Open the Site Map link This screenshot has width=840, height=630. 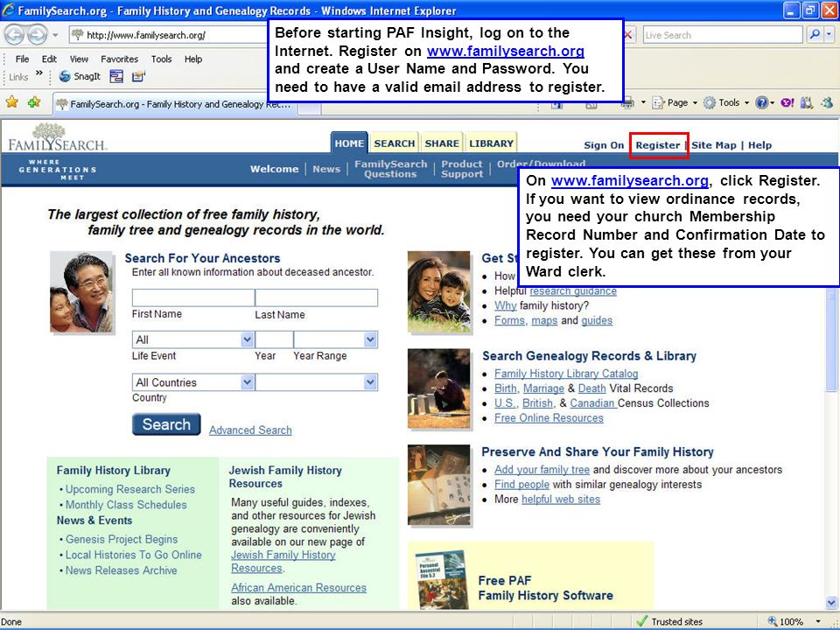pyautogui.click(x=714, y=145)
